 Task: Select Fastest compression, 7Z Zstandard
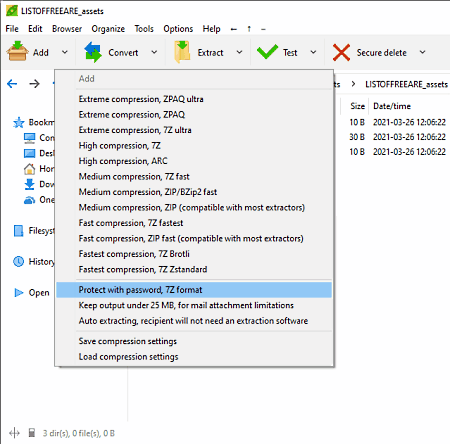194,269
